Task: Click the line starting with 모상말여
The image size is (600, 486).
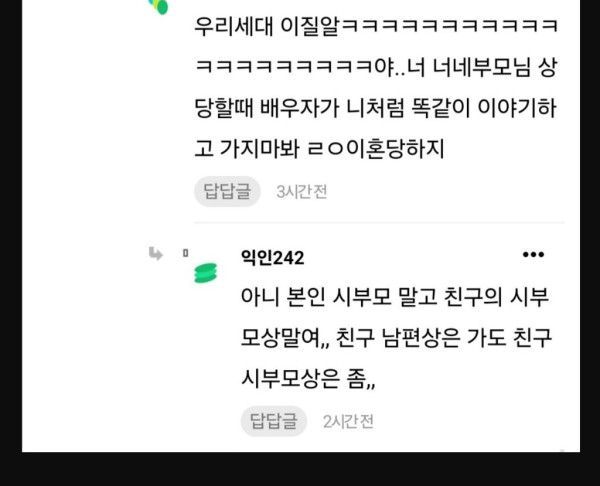Action: tap(396, 338)
